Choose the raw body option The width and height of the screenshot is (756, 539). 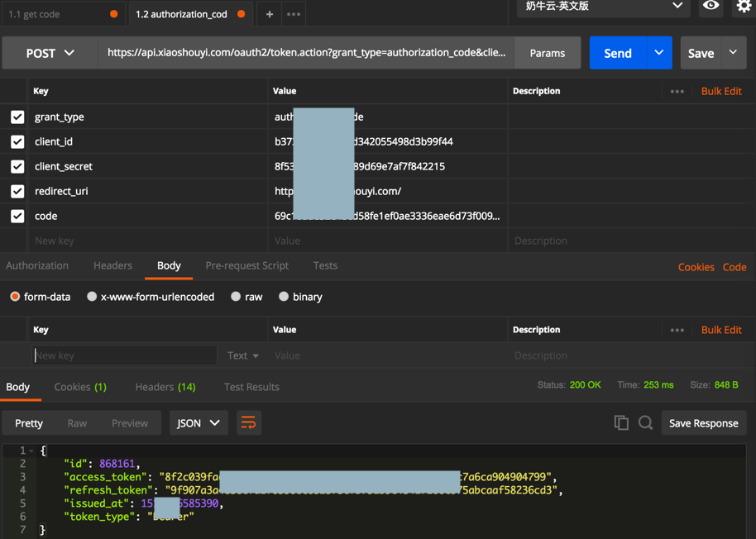tap(237, 297)
